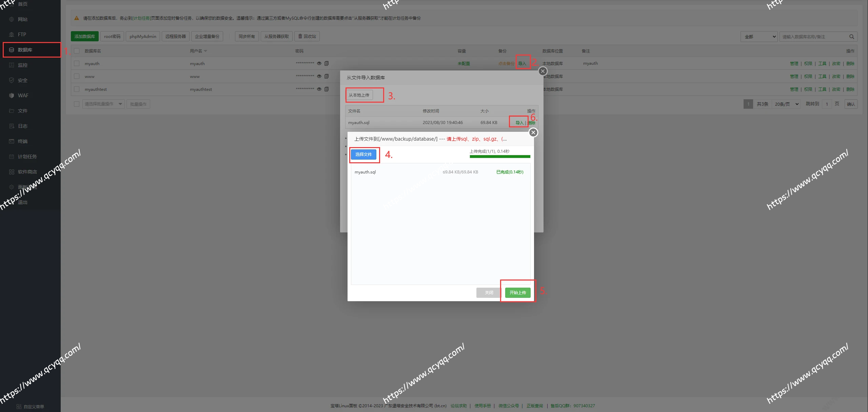This screenshot has height=412, width=868.
Task: Click the search magnifier icon
Action: click(x=851, y=37)
